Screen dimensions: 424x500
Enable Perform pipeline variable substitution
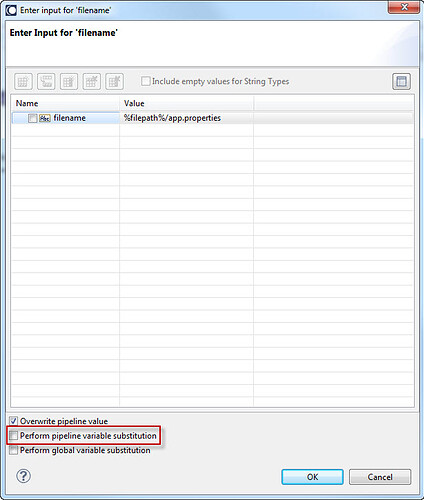[x=14, y=435]
